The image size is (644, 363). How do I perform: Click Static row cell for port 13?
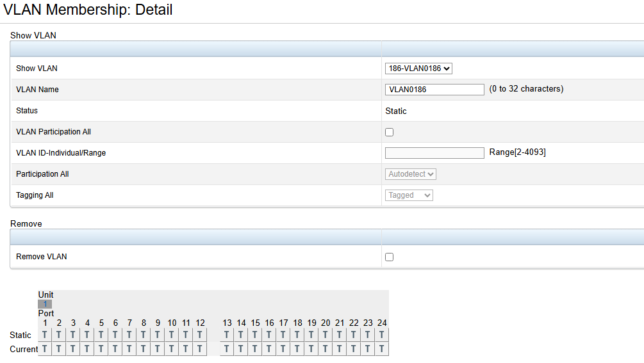(x=227, y=335)
